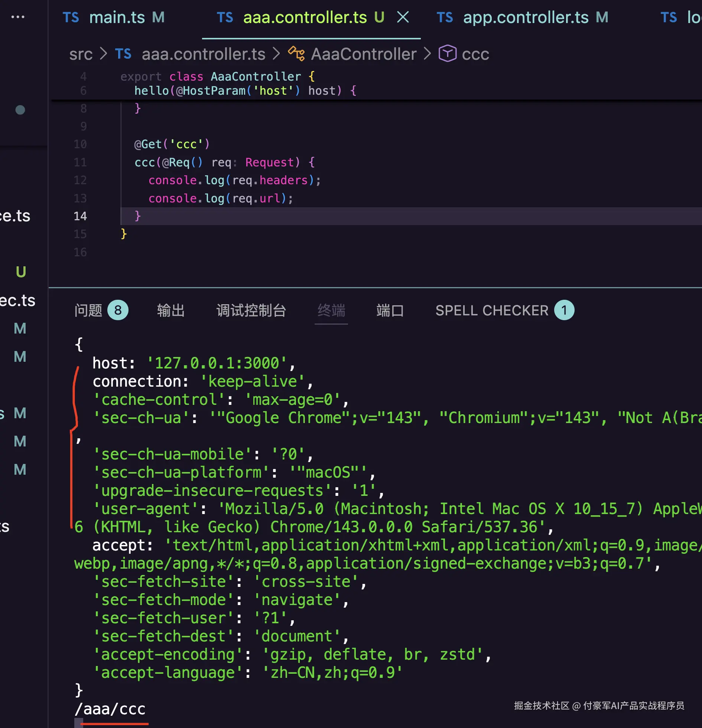The width and height of the screenshot is (702, 728).
Task: Click the src breadcrumb
Action: (81, 54)
